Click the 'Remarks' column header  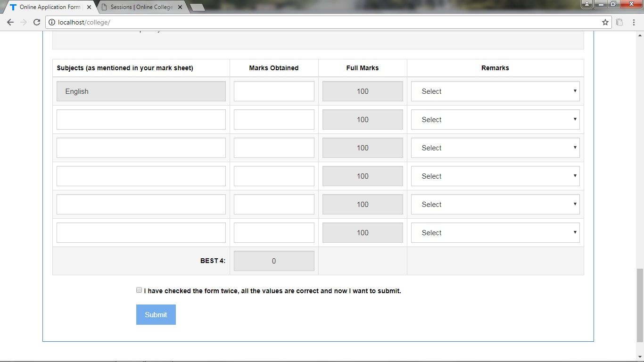coord(495,68)
